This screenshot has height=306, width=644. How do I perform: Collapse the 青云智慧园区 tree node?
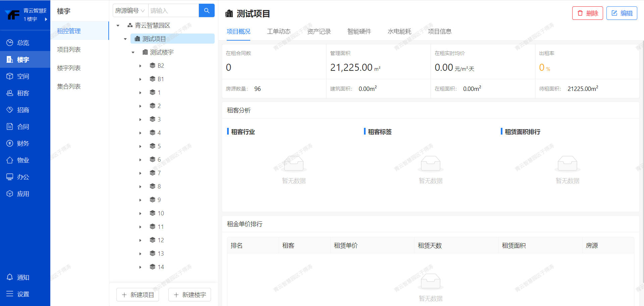pyautogui.click(x=118, y=25)
